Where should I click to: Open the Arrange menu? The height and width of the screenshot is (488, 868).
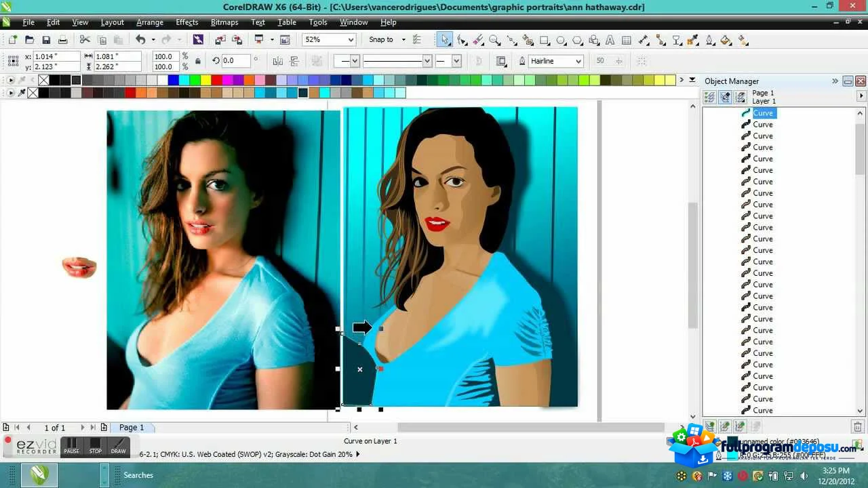pos(150,22)
